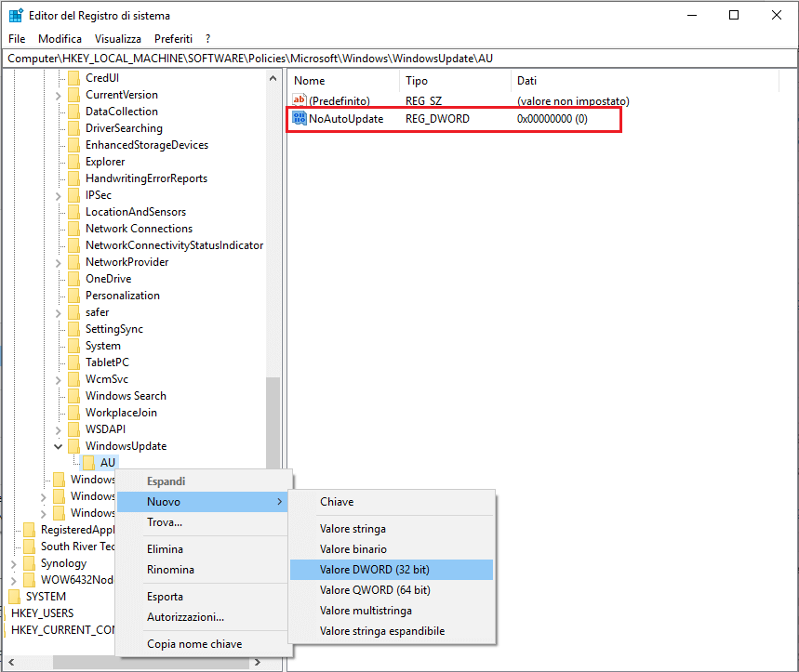Select the AU folder icon

pyautogui.click(x=88, y=463)
